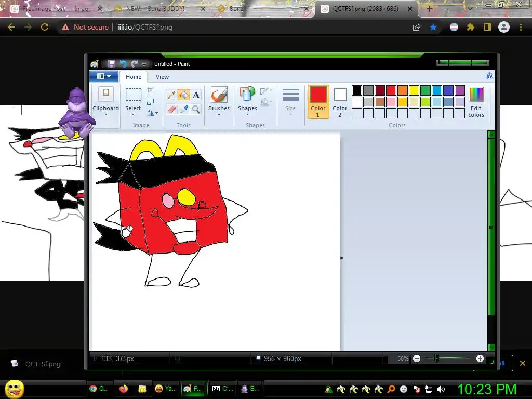Open the QCTFSf.png download item
The width and height of the screenshot is (532, 399).
[x=35, y=364]
